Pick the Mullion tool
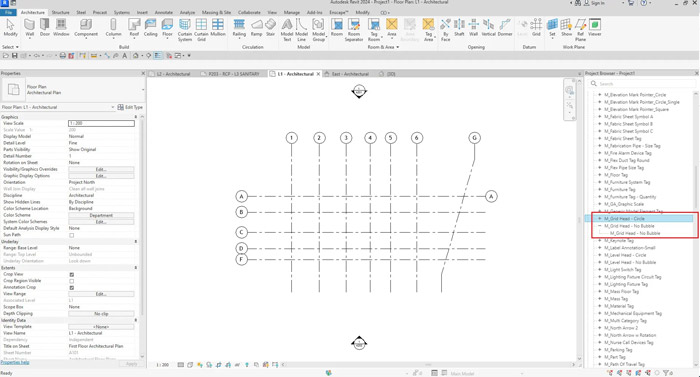The image size is (700, 377). [x=218, y=27]
